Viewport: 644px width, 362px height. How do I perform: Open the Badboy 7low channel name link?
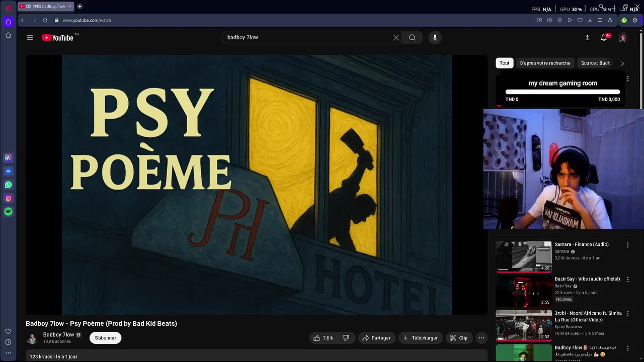[x=58, y=335]
